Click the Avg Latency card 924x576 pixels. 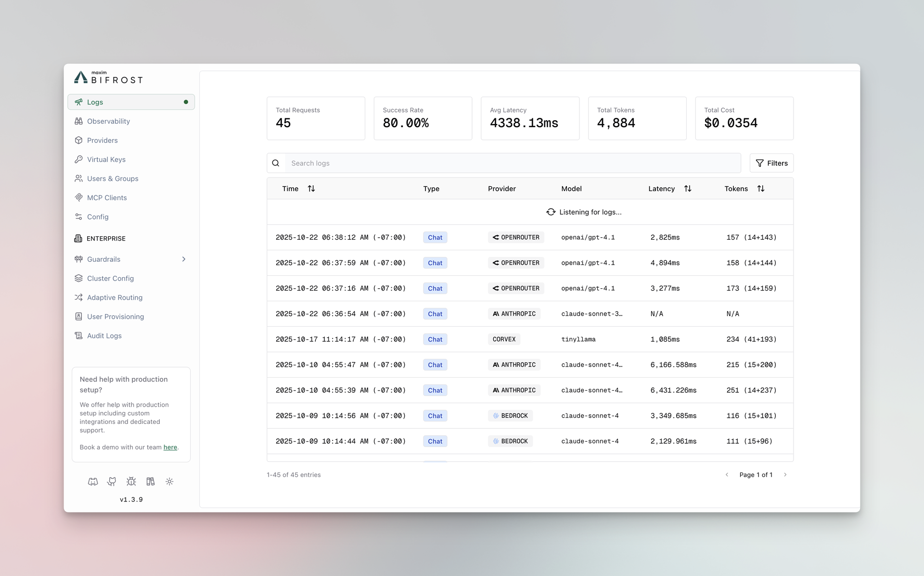point(530,118)
